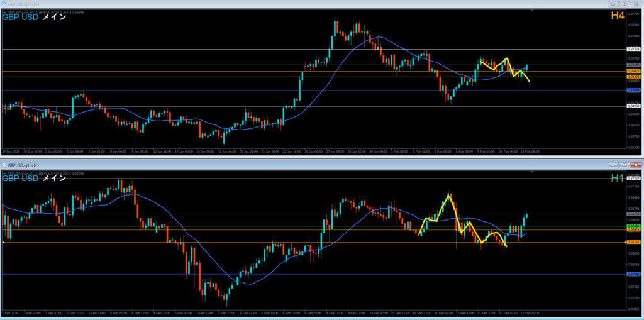The height and width of the screenshot is (320, 644).
Task: Select the H1 window title GBPUSD.oj1m,H1
Action: [x=22, y=165]
